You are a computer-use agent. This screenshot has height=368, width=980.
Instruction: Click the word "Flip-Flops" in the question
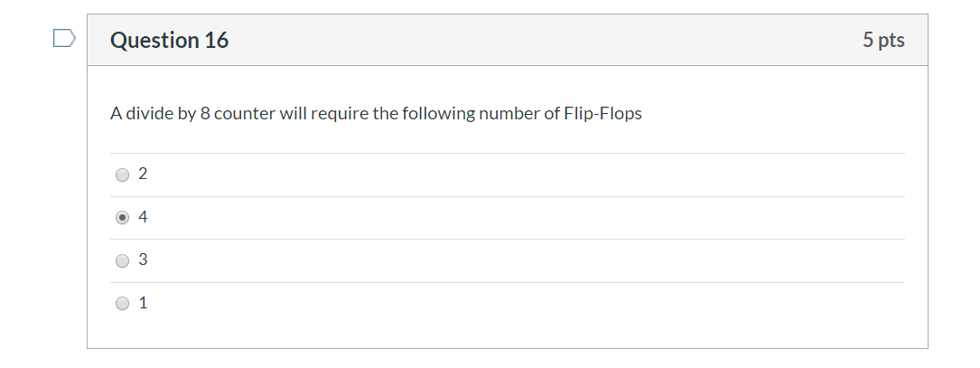(x=602, y=114)
